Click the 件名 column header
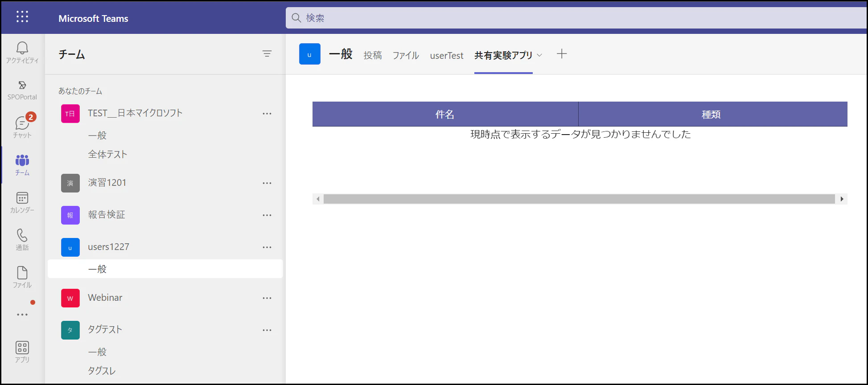Viewport: 868px width, 385px height. coord(445,114)
